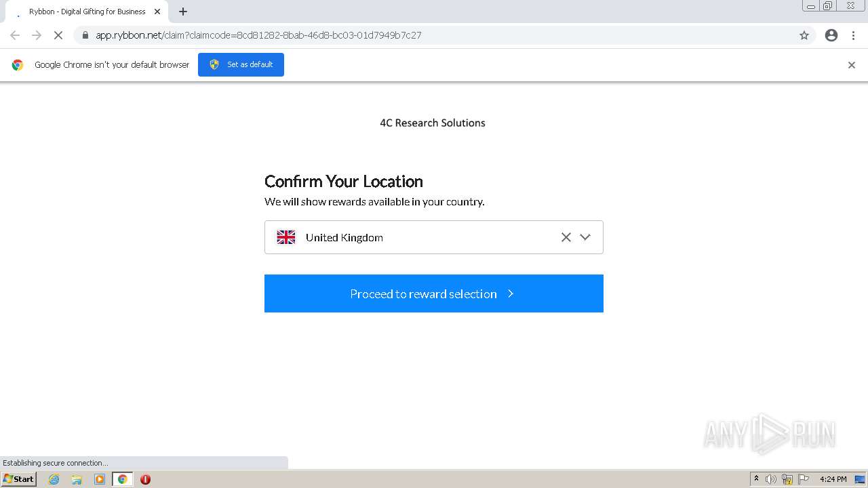This screenshot has height=488, width=868.
Task: Click the volume speaker tray icon
Action: click(771, 479)
